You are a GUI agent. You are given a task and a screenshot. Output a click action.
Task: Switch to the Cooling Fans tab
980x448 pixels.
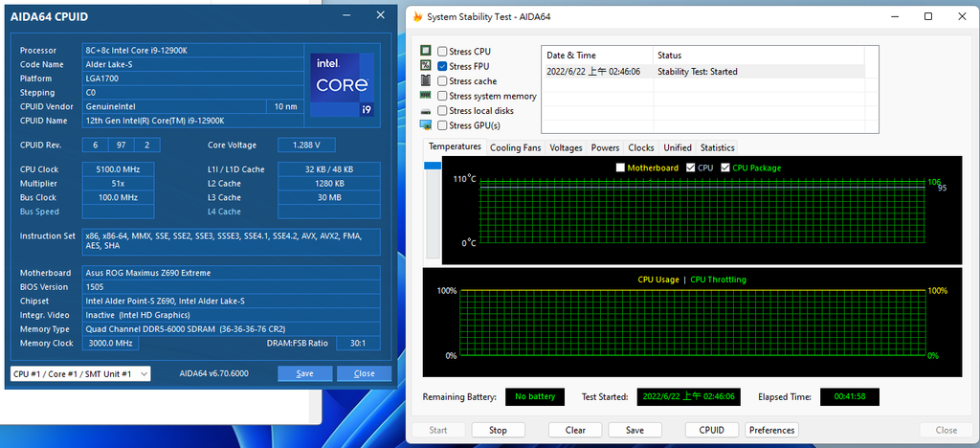pos(515,147)
